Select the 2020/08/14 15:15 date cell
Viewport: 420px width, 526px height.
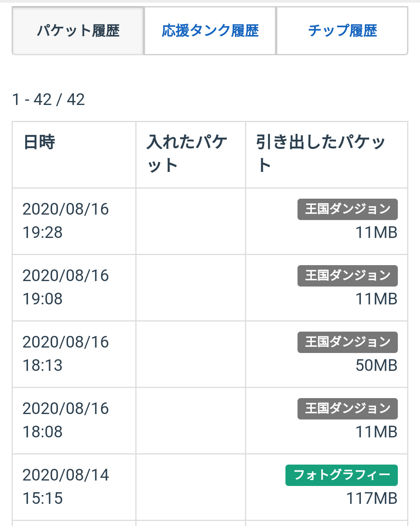[x=65, y=487]
